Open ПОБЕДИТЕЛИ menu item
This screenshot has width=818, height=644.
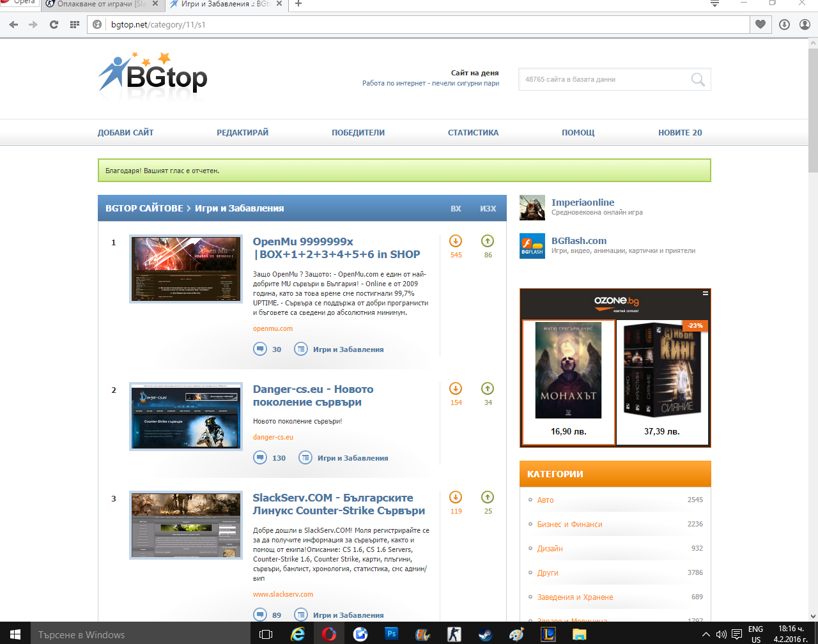pos(358,133)
